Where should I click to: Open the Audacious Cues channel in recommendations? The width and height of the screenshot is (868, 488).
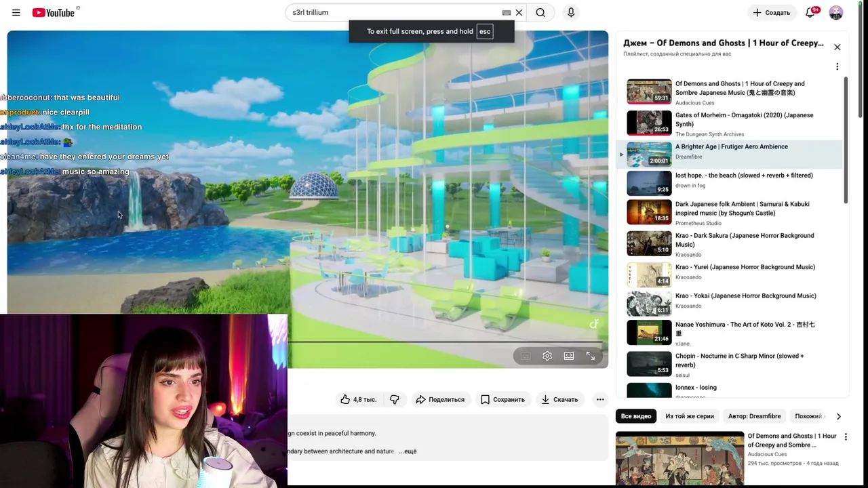[767, 454]
